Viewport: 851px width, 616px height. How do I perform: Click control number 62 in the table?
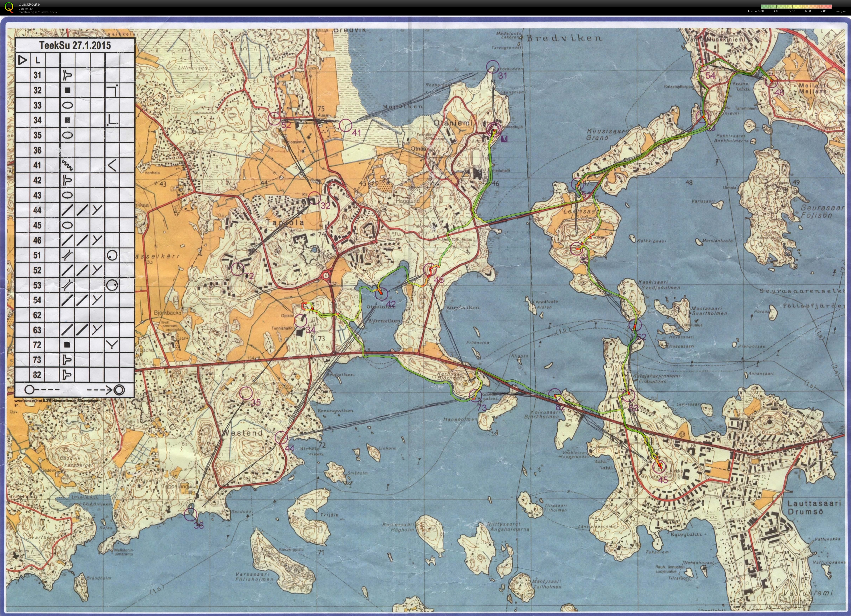click(37, 315)
